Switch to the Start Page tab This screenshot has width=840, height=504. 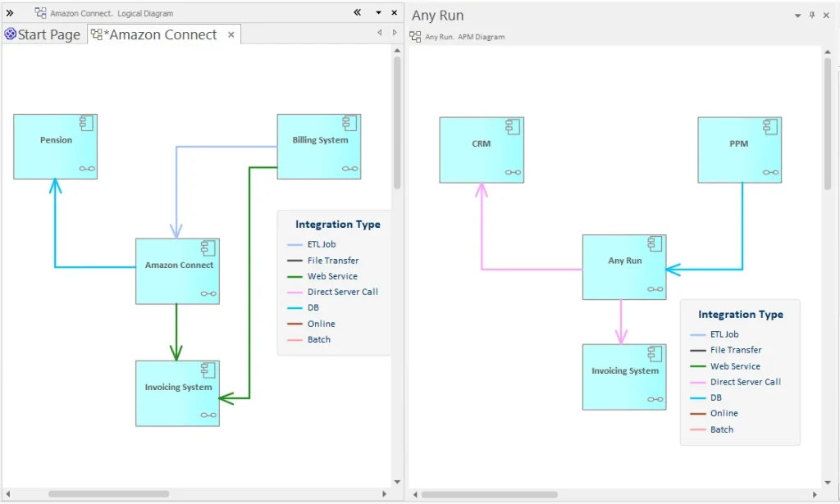pos(43,34)
